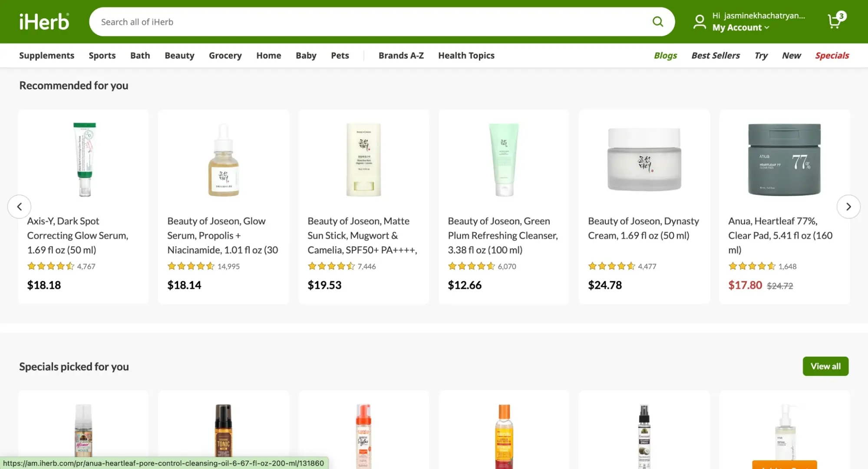The width and height of the screenshot is (868, 469).
Task: Open the Beauty menu
Action: (179, 56)
